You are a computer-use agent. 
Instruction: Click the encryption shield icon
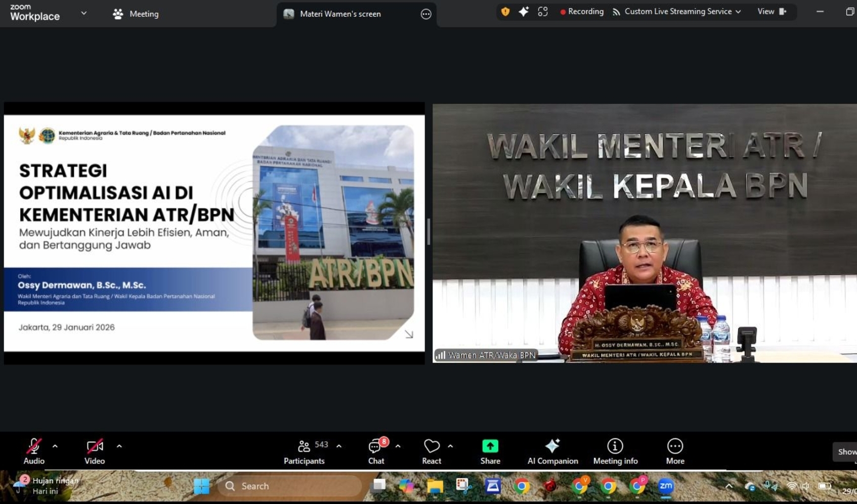pyautogui.click(x=505, y=12)
